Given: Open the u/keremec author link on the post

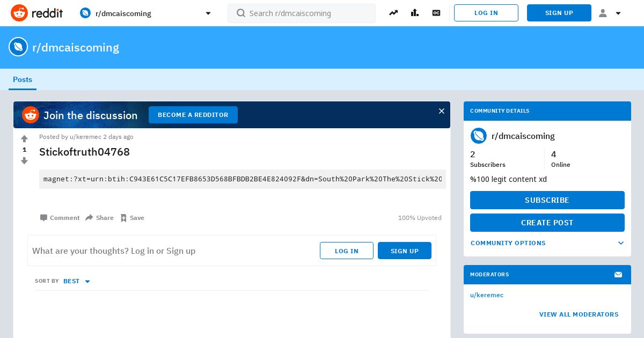Looking at the screenshot, I should pyautogui.click(x=85, y=137).
